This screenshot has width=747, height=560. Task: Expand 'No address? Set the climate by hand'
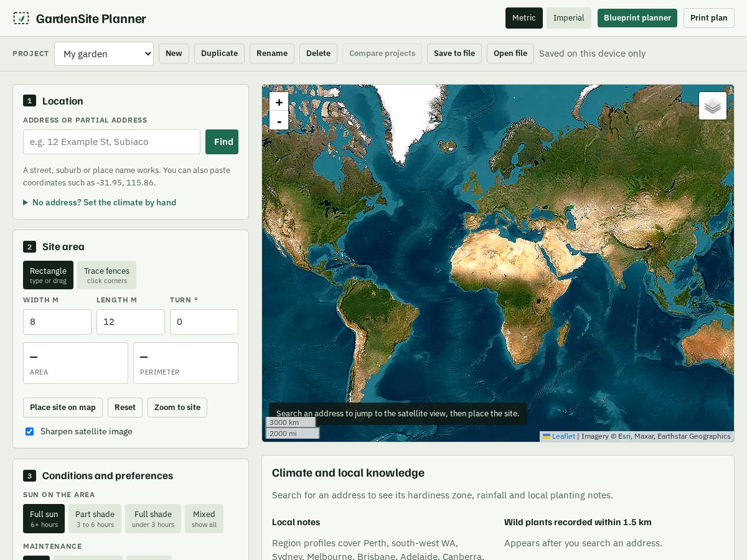tap(100, 202)
